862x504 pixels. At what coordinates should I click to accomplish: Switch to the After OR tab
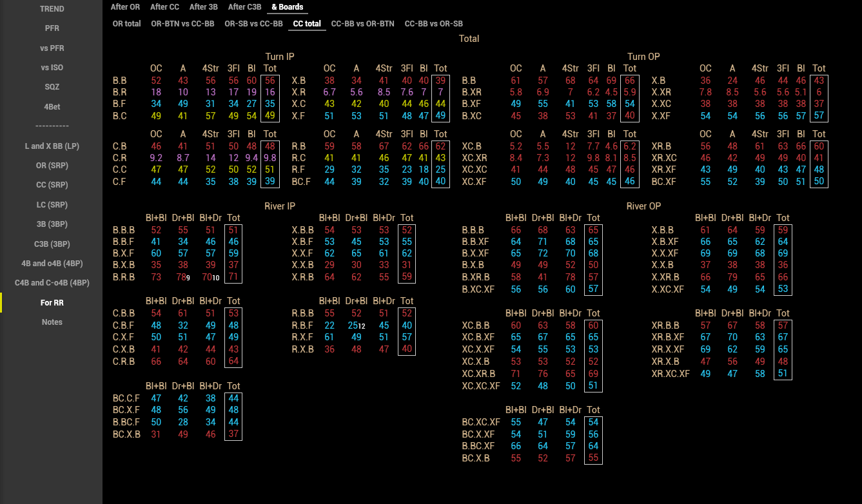click(x=125, y=7)
